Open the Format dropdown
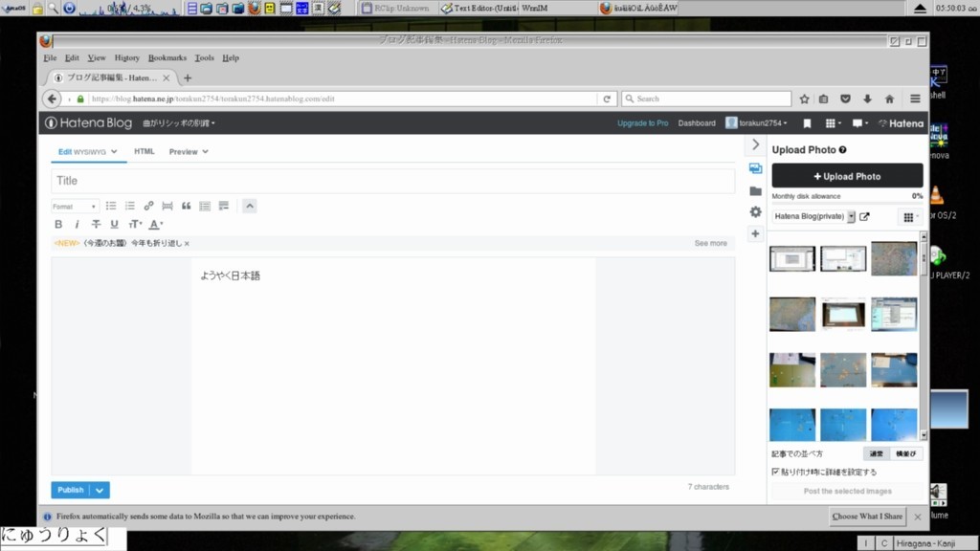This screenshot has height=551, width=980. coord(75,207)
